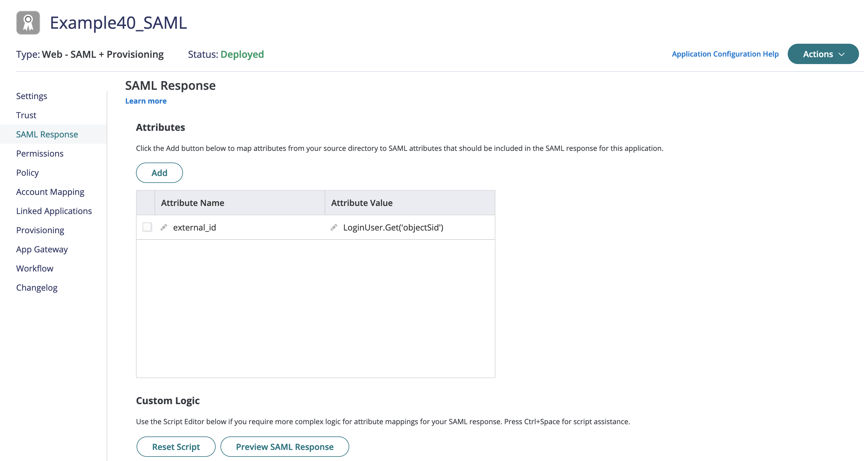
Task: Open Application Configuration Help link
Action: pos(725,54)
